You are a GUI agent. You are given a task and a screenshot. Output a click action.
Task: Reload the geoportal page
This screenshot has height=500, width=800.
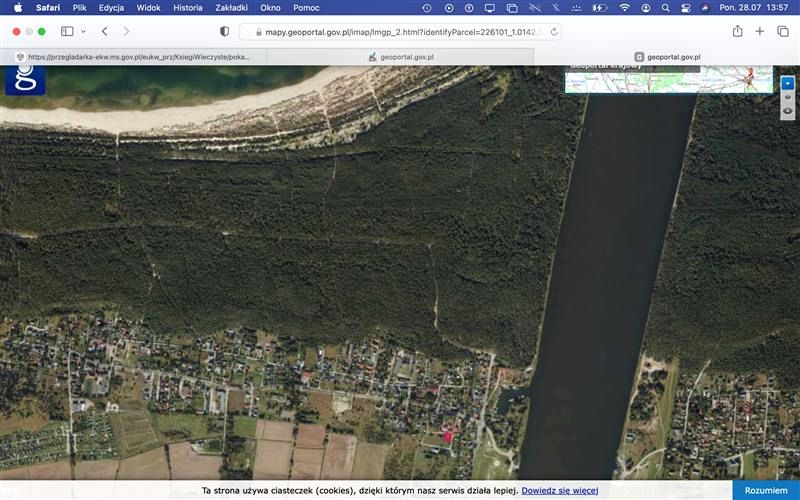(x=554, y=31)
